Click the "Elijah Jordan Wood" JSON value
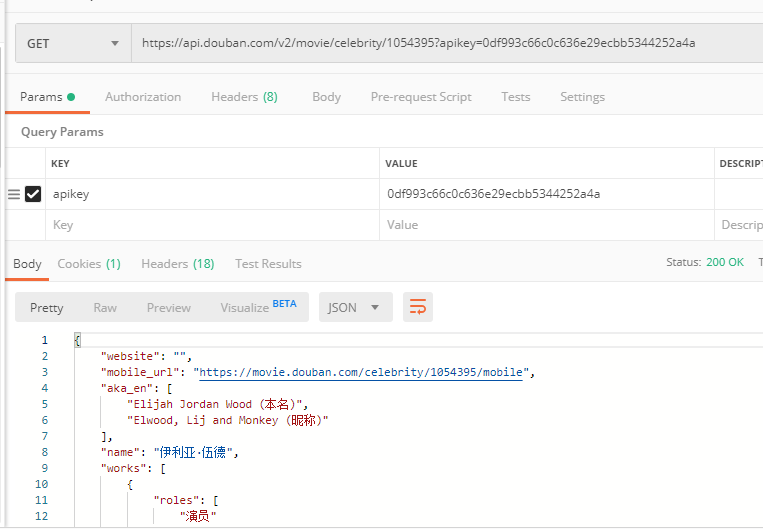The height and width of the screenshot is (529, 763). (215, 404)
